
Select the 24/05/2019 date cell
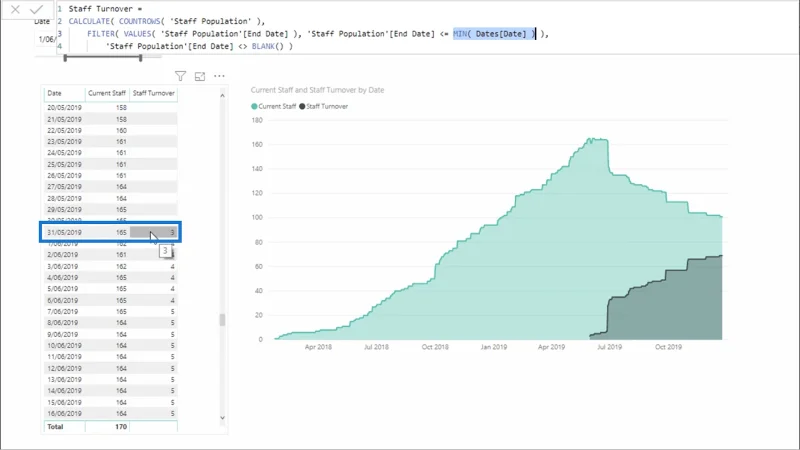pos(64,153)
